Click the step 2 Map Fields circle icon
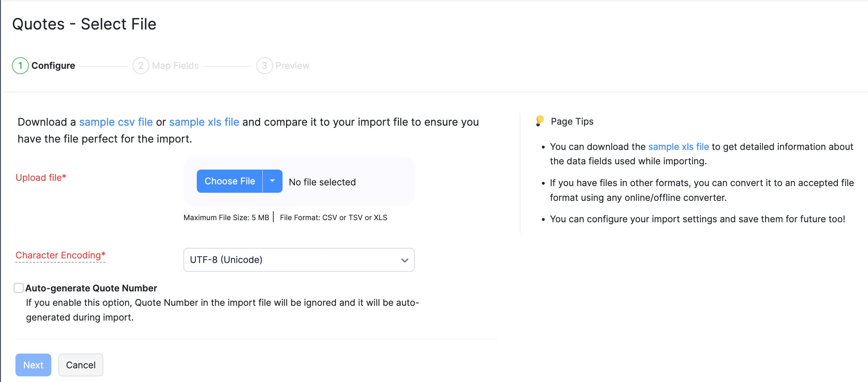The height and width of the screenshot is (382, 868). [x=141, y=65]
